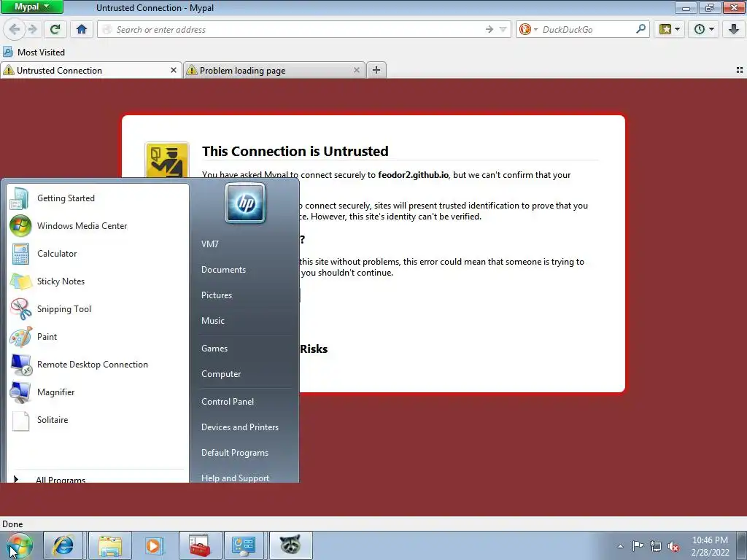Open the Mypal application menu
Screen dimensions: 747x560
[x=31, y=7]
